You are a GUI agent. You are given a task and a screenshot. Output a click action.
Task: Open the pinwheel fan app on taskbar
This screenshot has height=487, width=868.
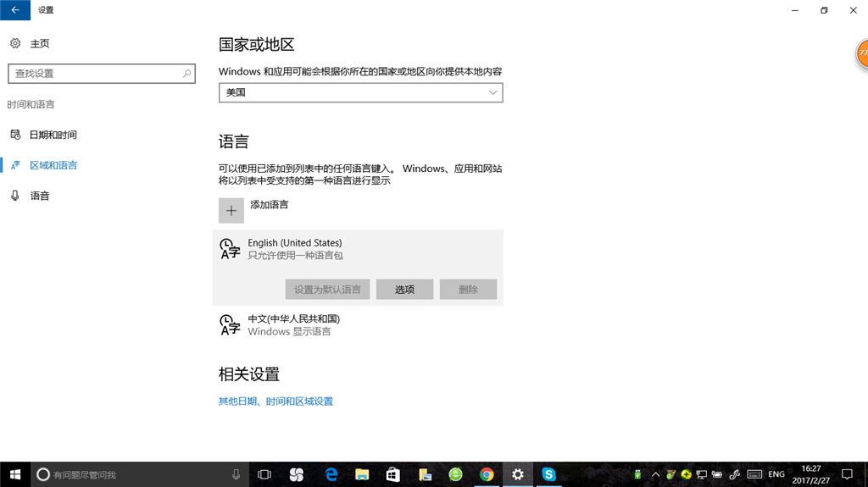point(297,474)
